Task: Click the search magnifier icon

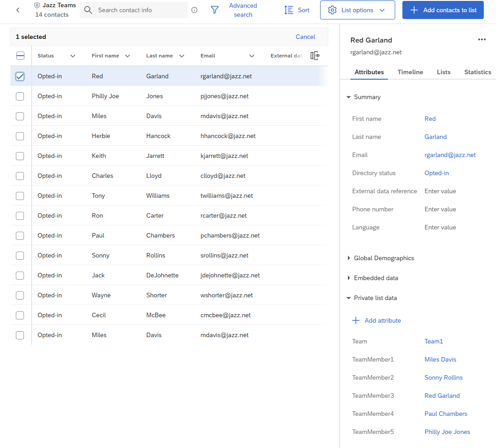Action: click(x=88, y=10)
